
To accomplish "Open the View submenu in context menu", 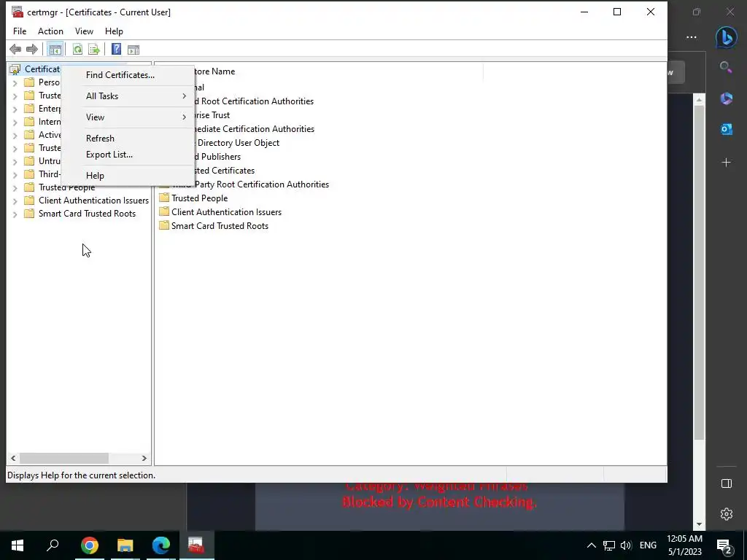I will 128,117.
